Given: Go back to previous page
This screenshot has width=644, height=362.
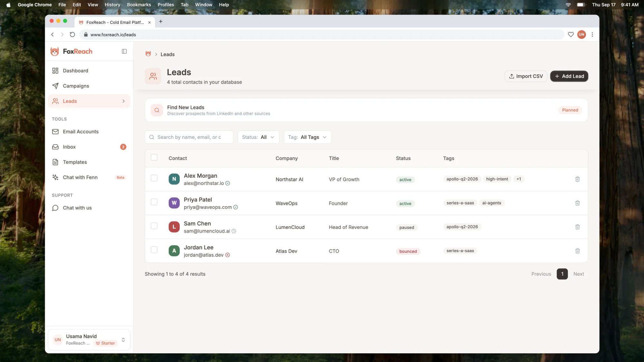Looking at the screenshot, I should [x=52, y=34].
